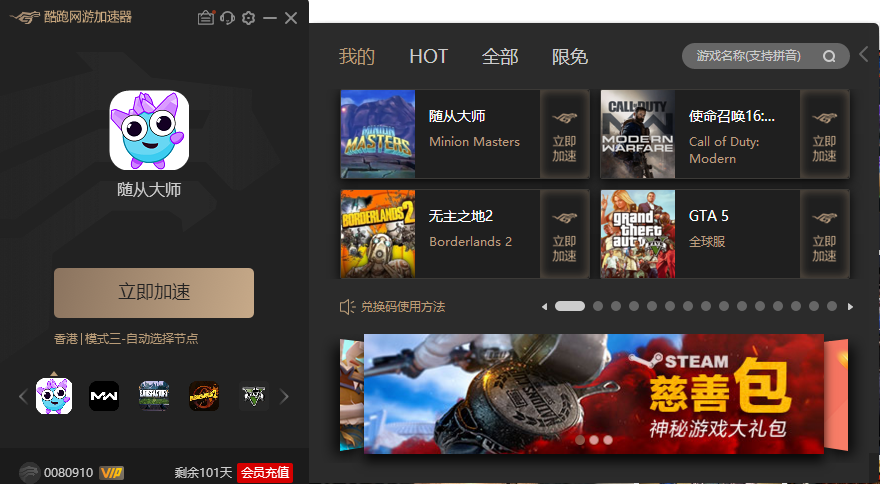
Task: Minimize the accelerator window
Action: pyautogui.click(x=270, y=18)
